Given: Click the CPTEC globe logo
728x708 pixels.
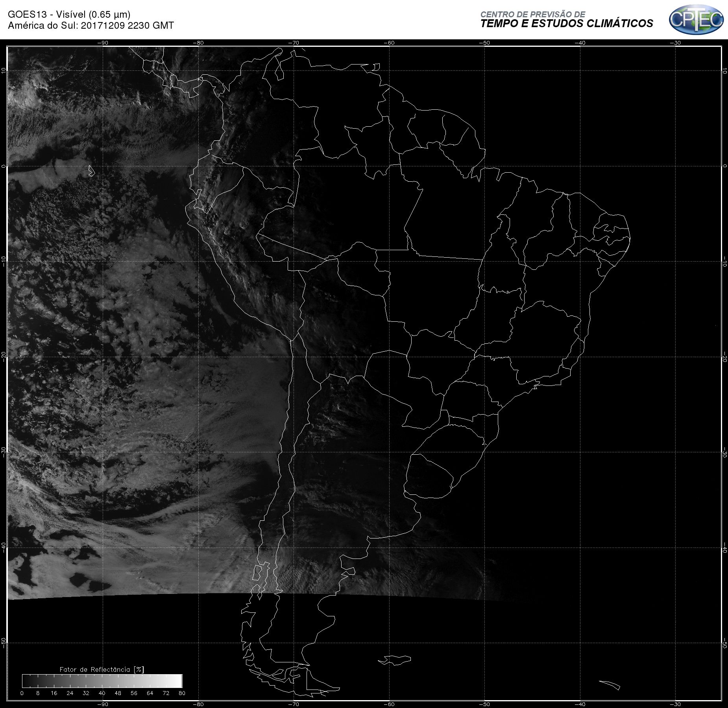Looking at the screenshot, I should [x=696, y=19].
